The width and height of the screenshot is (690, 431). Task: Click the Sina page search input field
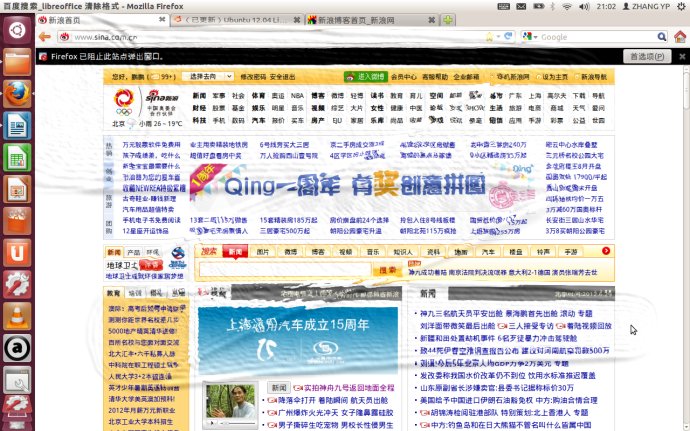coord(286,269)
